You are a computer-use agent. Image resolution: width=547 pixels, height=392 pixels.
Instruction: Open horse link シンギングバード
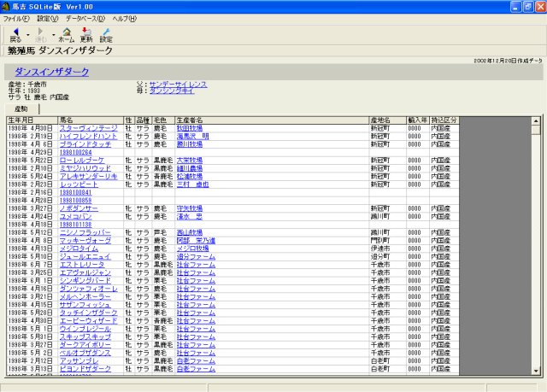[x=85, y=280]
